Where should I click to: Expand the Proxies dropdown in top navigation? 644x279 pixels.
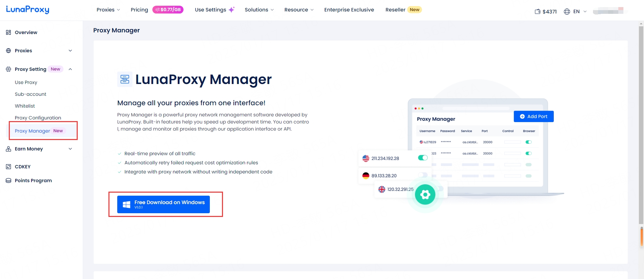[108, 10]
